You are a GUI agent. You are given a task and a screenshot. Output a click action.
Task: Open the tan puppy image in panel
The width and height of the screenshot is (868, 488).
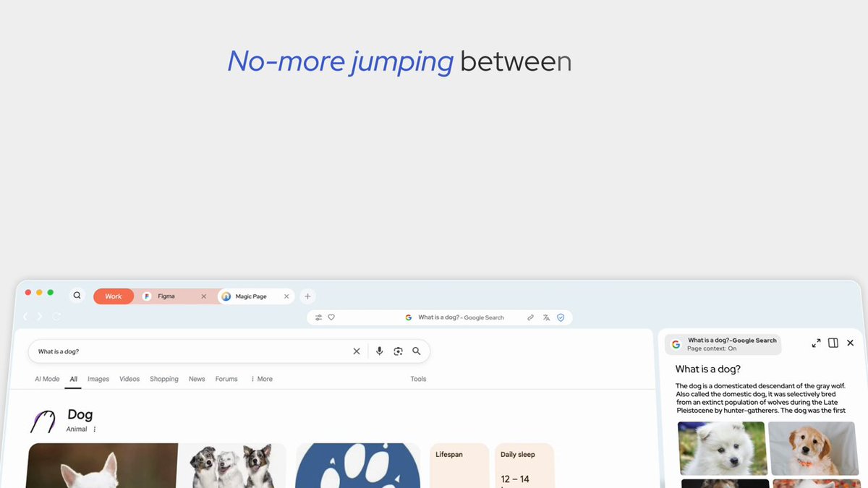(x=812, y=448)
